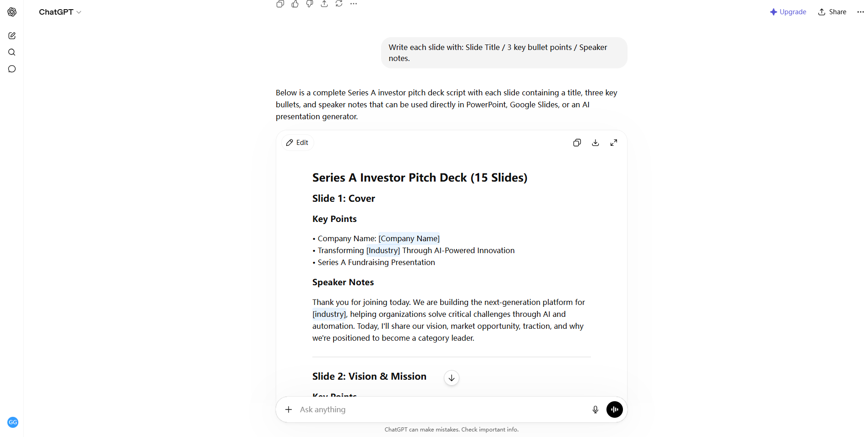Open the chat bubble icon in the sidebar
The height and width of the screenshot is (437, 868).
tap(12, 69)
